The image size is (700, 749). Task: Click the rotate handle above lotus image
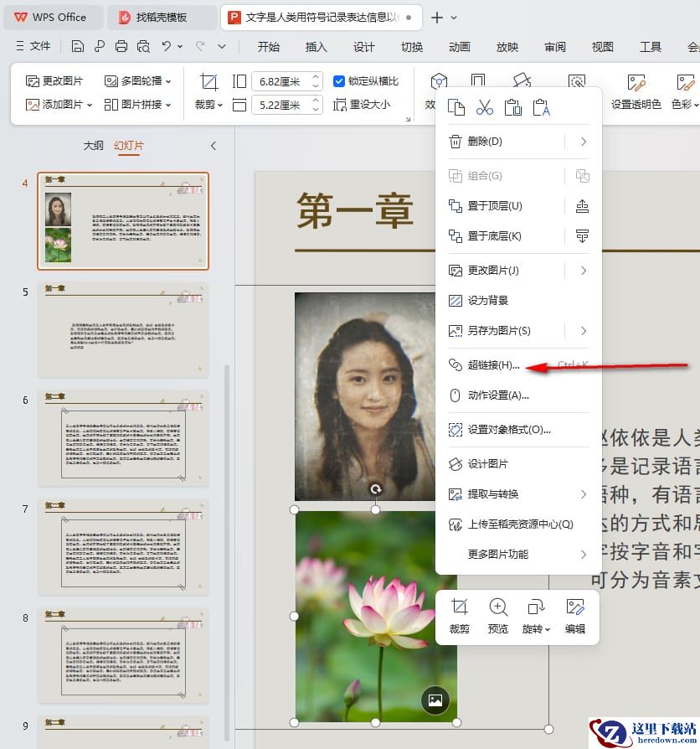(376, 488)
